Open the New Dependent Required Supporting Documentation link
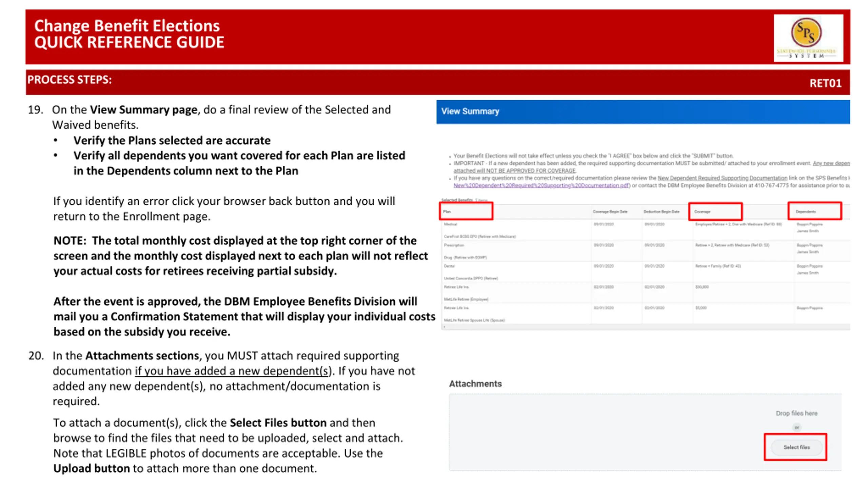The width and height of the screenshot is (868, 488). [x=722, y=178]
